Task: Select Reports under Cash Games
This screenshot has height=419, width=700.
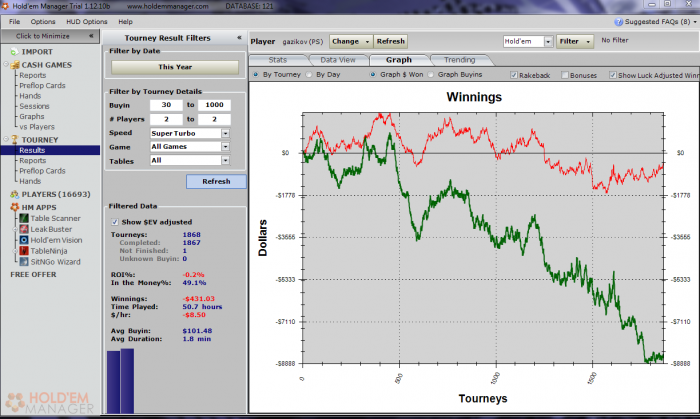Action: point(33,75)
